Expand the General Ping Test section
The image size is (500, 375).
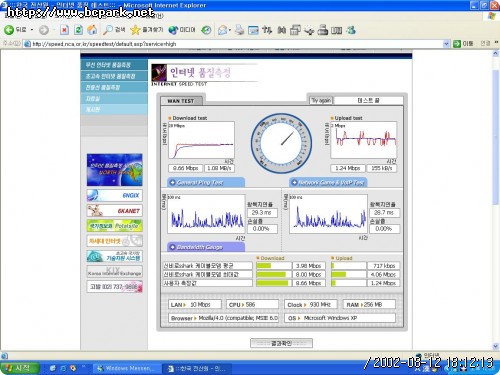tap(206, 182)
